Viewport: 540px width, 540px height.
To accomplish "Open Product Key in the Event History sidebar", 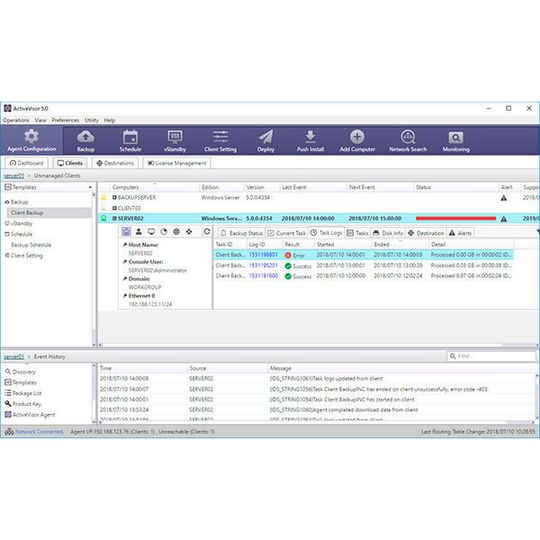I will 27,404.
